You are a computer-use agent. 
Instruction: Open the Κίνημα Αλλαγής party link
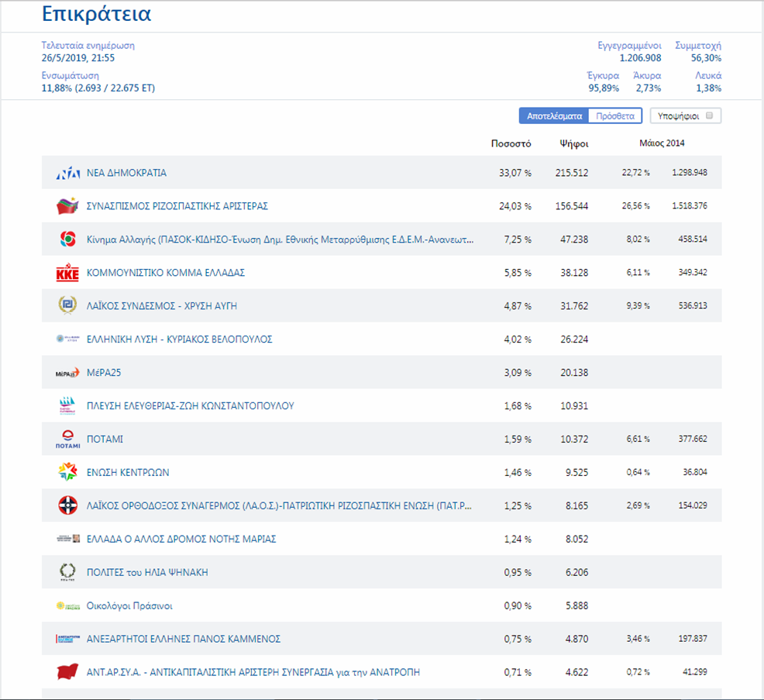point(280,240)
